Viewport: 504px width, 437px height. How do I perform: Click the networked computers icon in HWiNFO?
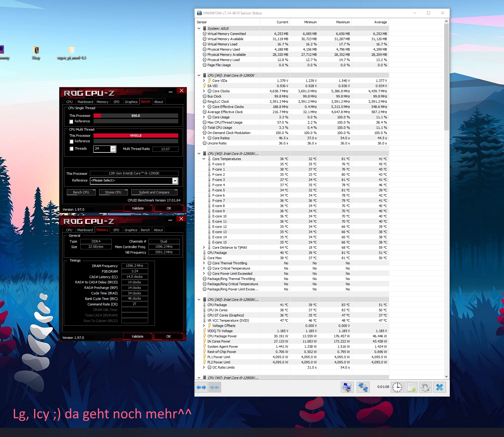tap(363, 387)
